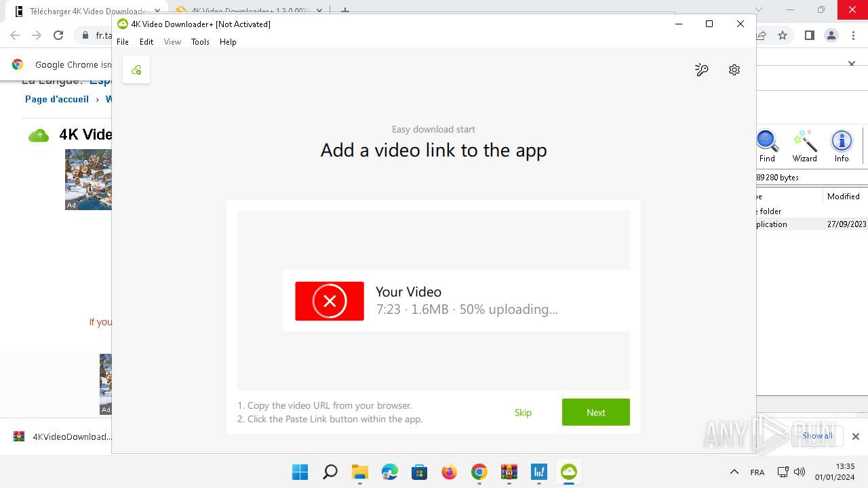Open Microsoft Store from the taskbar

[419, 472]
